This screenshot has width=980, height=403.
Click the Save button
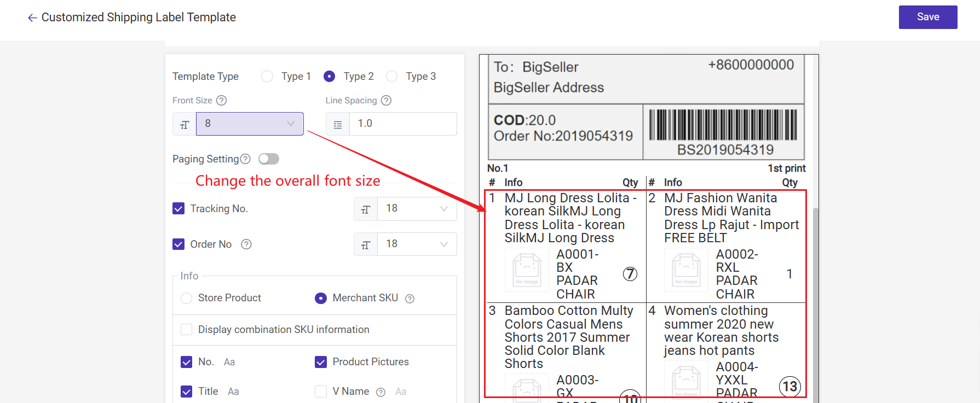pyautogui.click(x=927, y=17)
